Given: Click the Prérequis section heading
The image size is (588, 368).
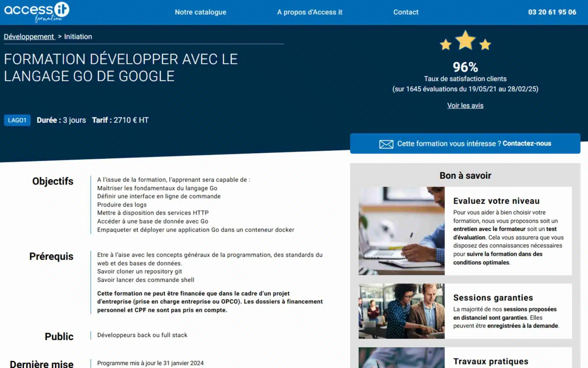Looking at the screenshot, I should pos(51,256).
